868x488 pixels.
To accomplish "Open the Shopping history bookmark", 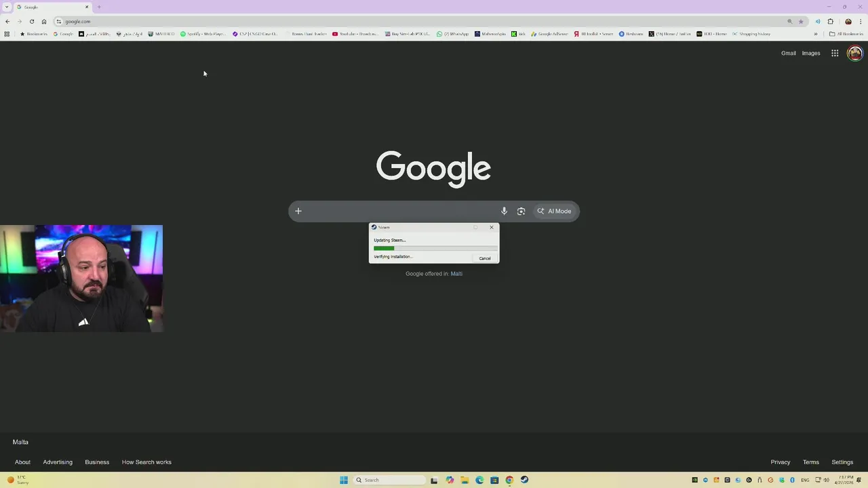I will (751, 34).
